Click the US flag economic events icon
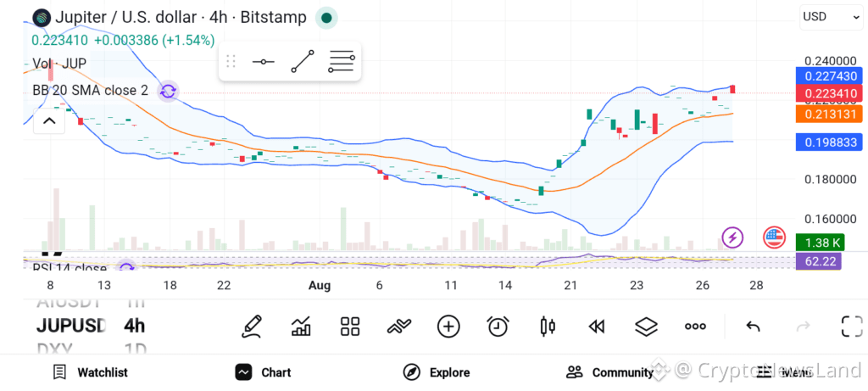The image size is (868, 391). (775, 237)
